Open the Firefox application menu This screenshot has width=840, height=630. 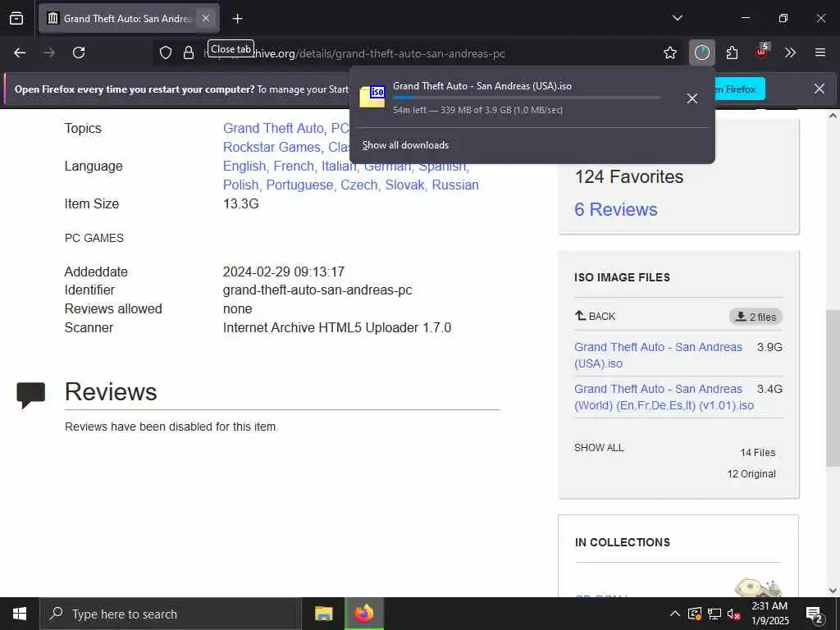click(x=820, y=52)
